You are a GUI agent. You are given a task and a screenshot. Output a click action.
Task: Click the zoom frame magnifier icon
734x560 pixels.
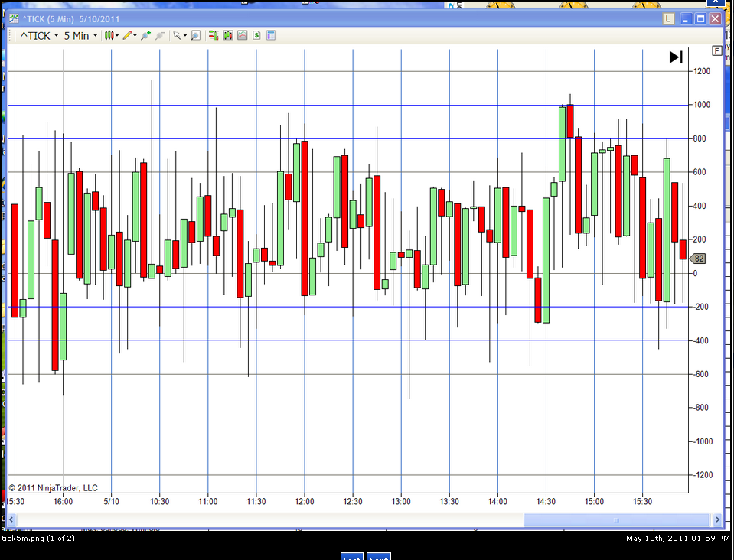click(x=196, y=35)
